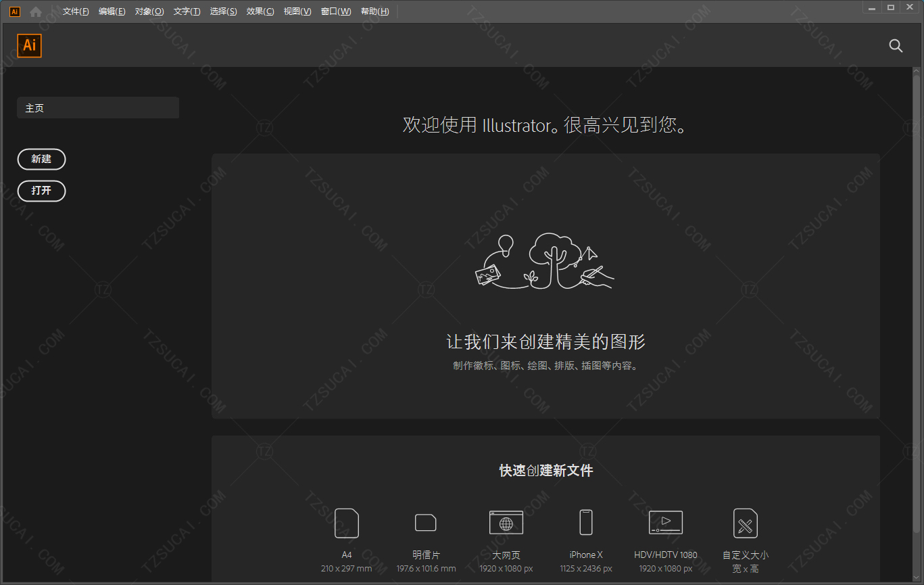Minimize the Illustrator window
The height and width of the screenshot is (585, 924).
pyautogui.click(x=873, y=7)
